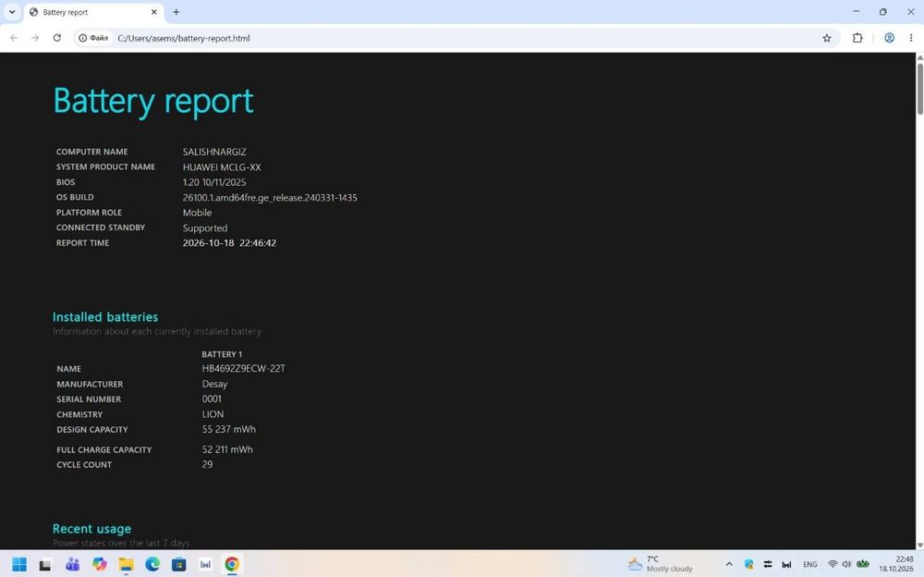
Task: Show hidden tray icons chevron
Action: pyautogui.click(x=729, y=565)
